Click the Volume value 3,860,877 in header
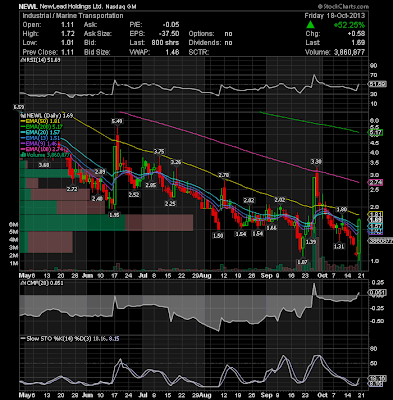 [x=349, y=52]
